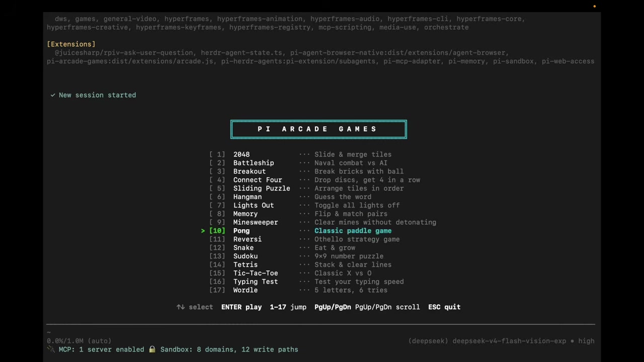Screen dimensions: 644x362
Task: Click the up-down arrows icon next to select
Action: [181, 307]
